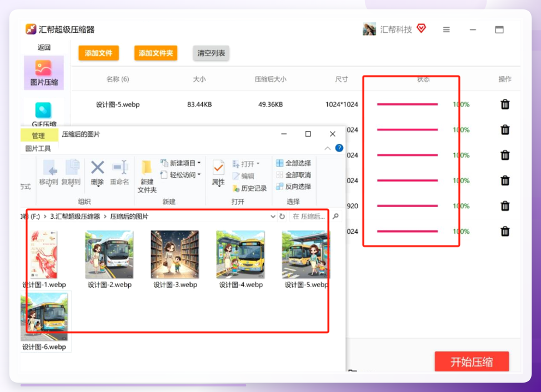Viewport: 541px width, 392px height.
Task: Click 复制到 in Explorer ribbon
Action: (71, 173)
